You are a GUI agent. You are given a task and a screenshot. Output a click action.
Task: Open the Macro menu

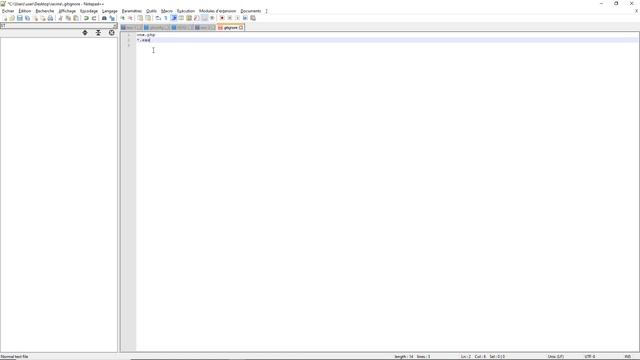coord(167,11)
